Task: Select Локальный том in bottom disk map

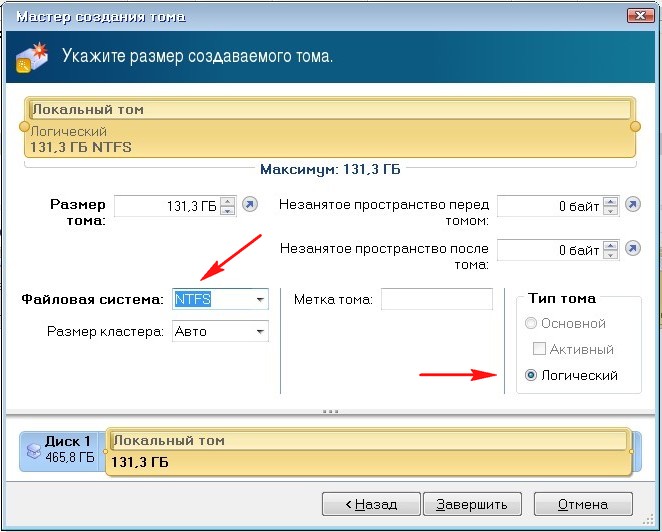Action: pyautogui.click(x=368, y=451)
